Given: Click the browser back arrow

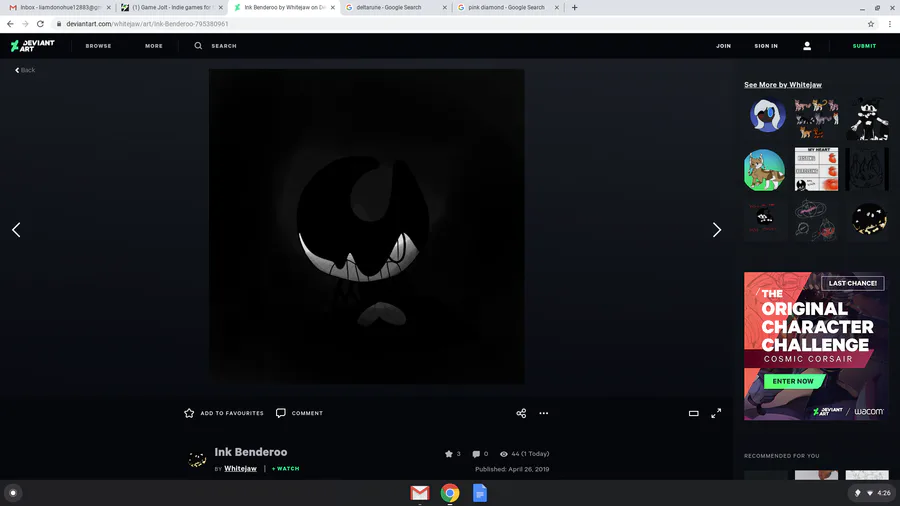Looking at the screenshot, I should pos(10,24).
